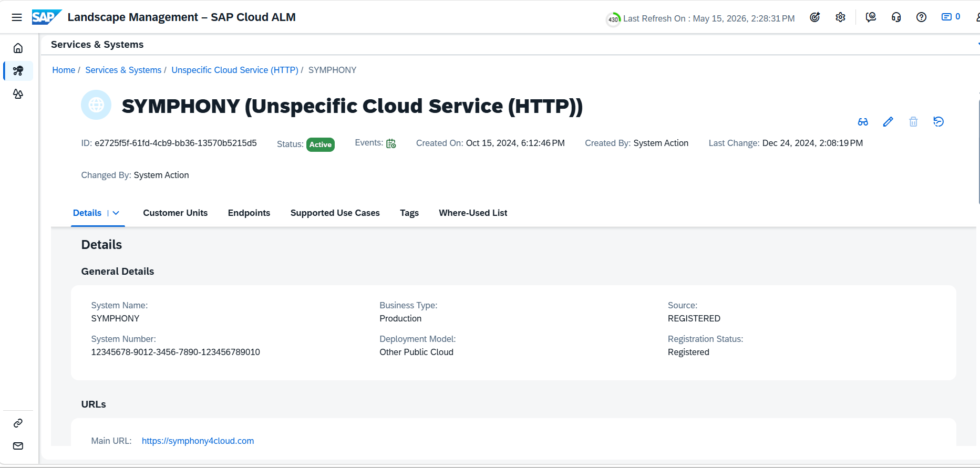This screenshot has height=468, width=980.
Task: Click the Last Change date value
Action: (x=812, y=143)
